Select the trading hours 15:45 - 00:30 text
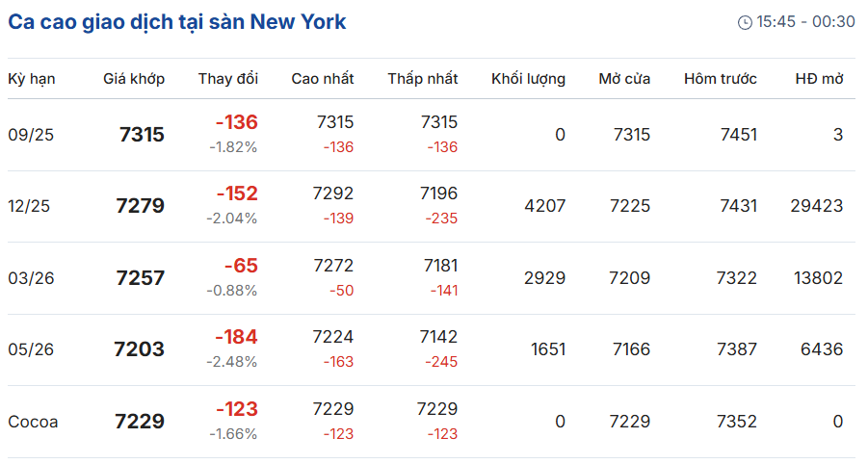The width and height of the screenshot is (868, 464). [x=805, y=21]
